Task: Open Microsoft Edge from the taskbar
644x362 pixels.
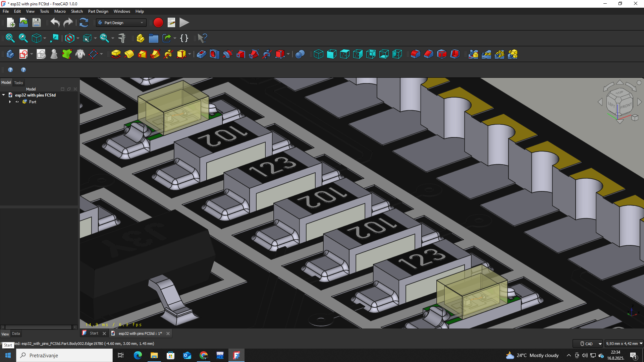Action: tap(138, 355)
